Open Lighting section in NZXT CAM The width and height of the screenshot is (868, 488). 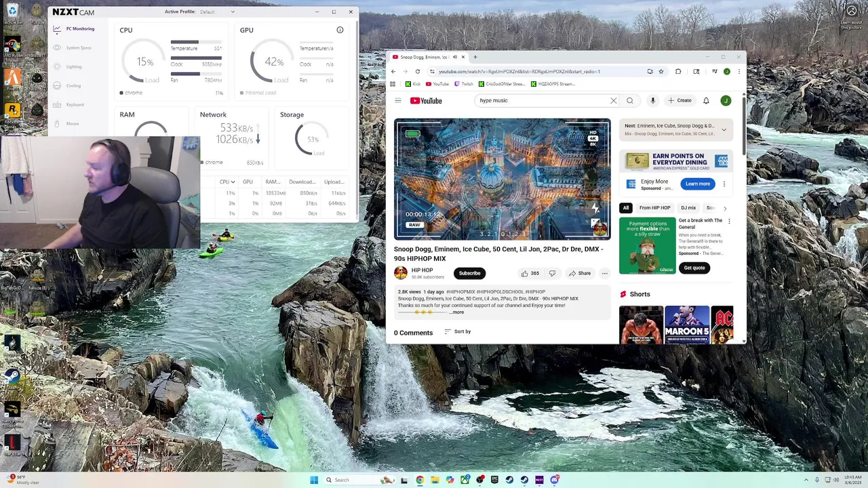[68, 66]
